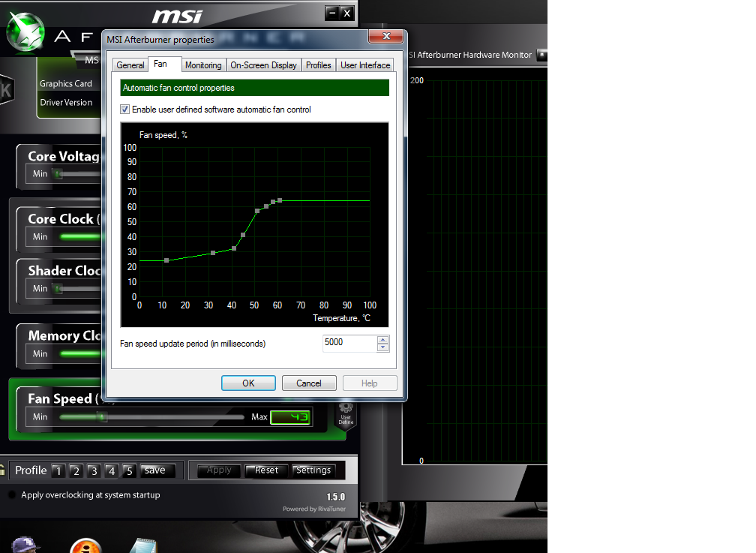Click the "Powered by RivaTuner" text
Viewport: 756px width, 553px height.
(x=314, y=509)
